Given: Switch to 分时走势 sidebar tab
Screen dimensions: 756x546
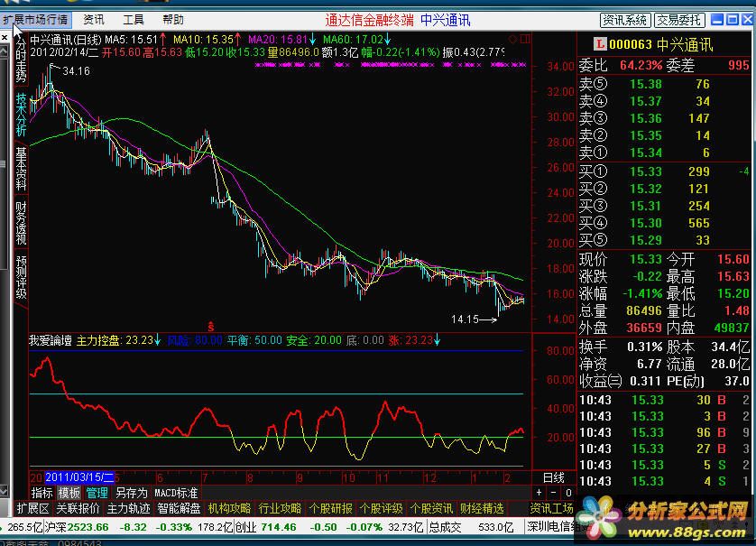Looking at the screenshot, I should (x=21, y=59).
